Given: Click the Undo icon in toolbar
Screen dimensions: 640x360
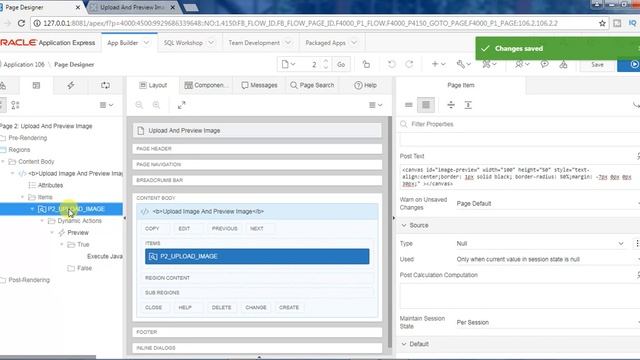Looking at the screenshot, I should click(391, 64).
